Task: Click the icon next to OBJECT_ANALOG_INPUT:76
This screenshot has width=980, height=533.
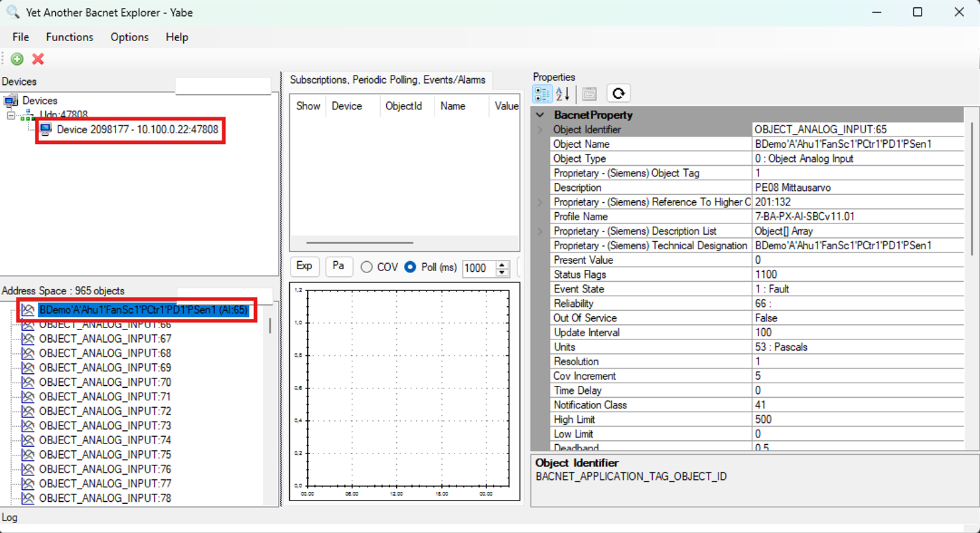Action: (28, 469)
